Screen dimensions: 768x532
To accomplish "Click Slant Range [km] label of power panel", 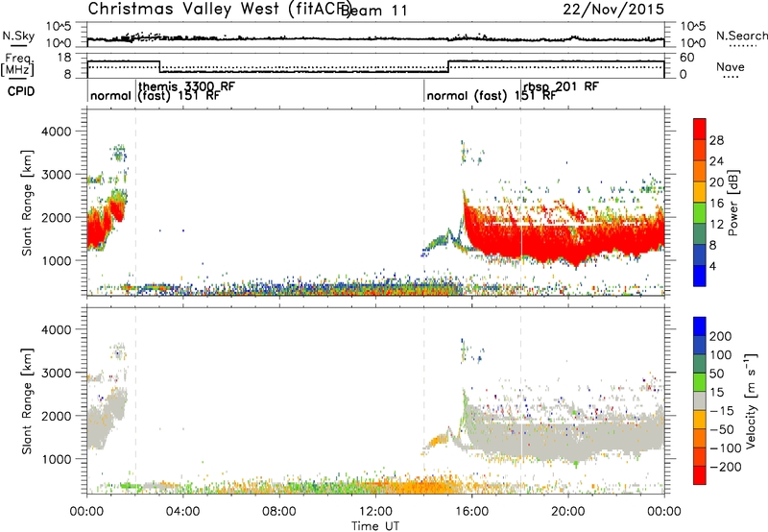I will 27,204.
